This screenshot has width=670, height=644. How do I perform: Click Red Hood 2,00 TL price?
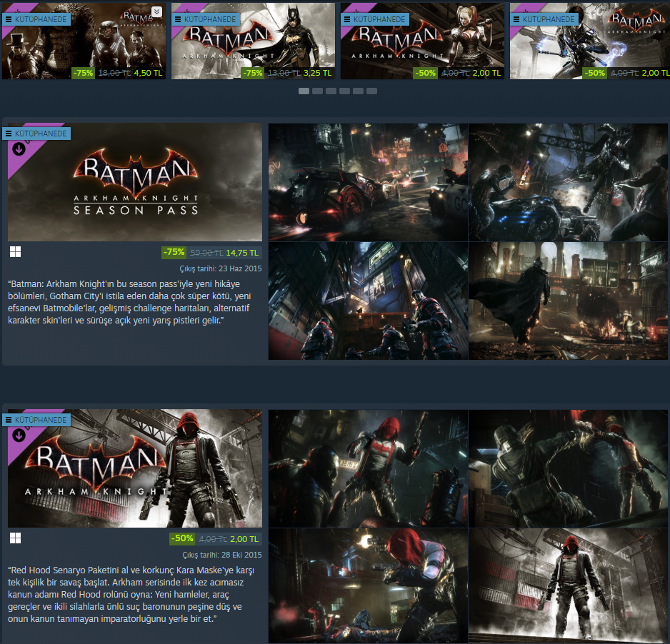(x=244, y=539)
